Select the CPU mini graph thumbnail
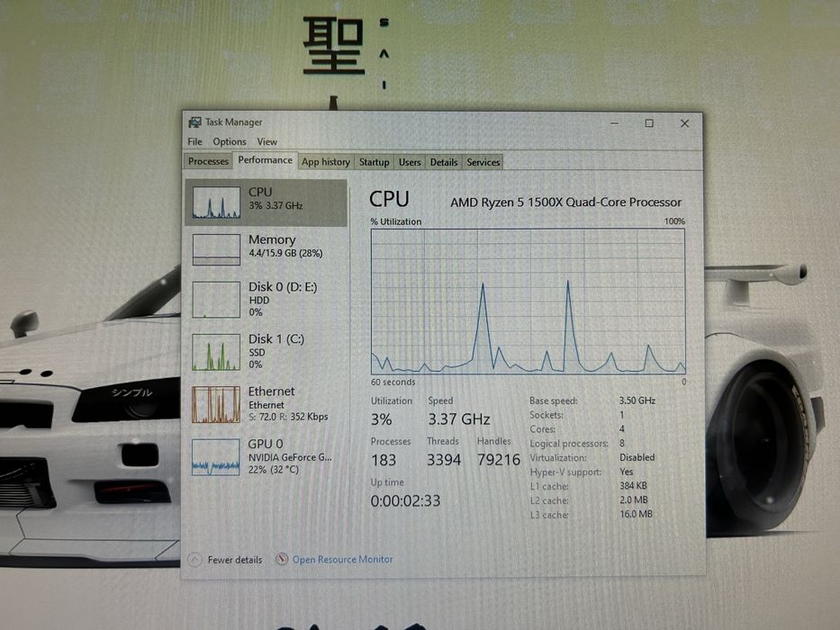Image resolution: width=840 pixels, height=630 pixels. tap(216, 202)
